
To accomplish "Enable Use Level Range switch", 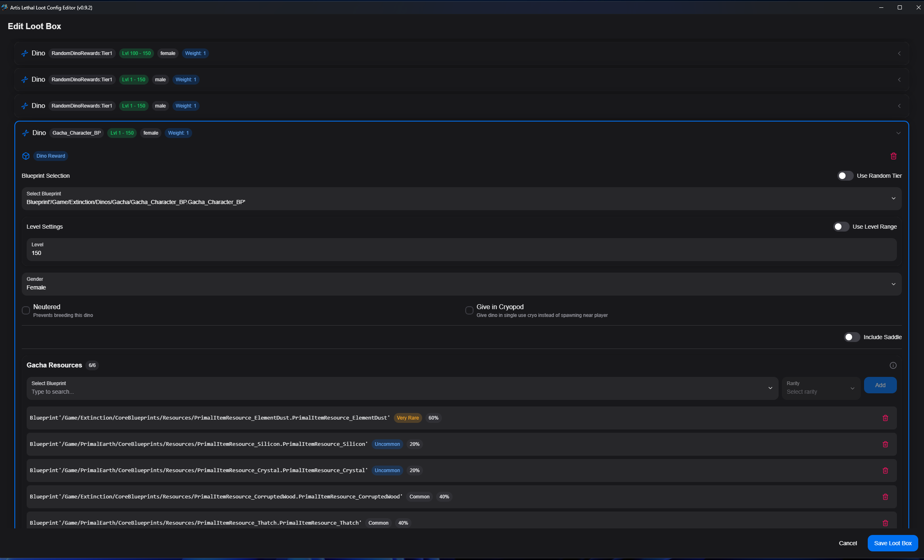I will tap(841, 227).
